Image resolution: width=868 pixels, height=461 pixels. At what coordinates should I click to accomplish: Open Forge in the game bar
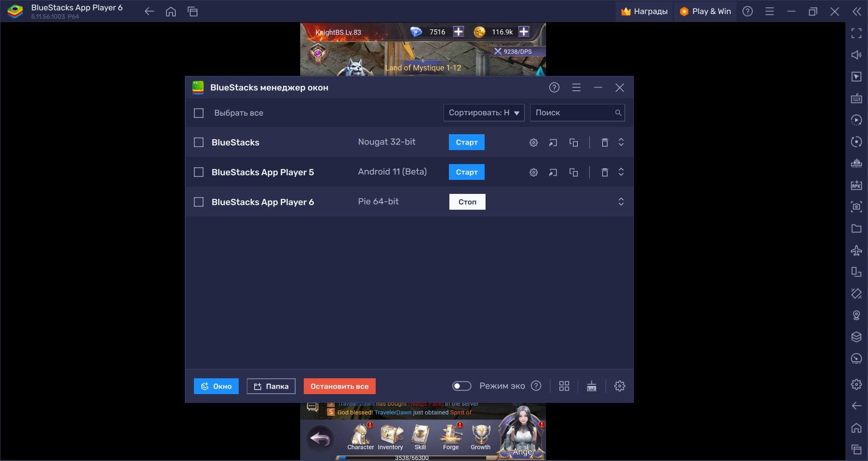(451, 437)
